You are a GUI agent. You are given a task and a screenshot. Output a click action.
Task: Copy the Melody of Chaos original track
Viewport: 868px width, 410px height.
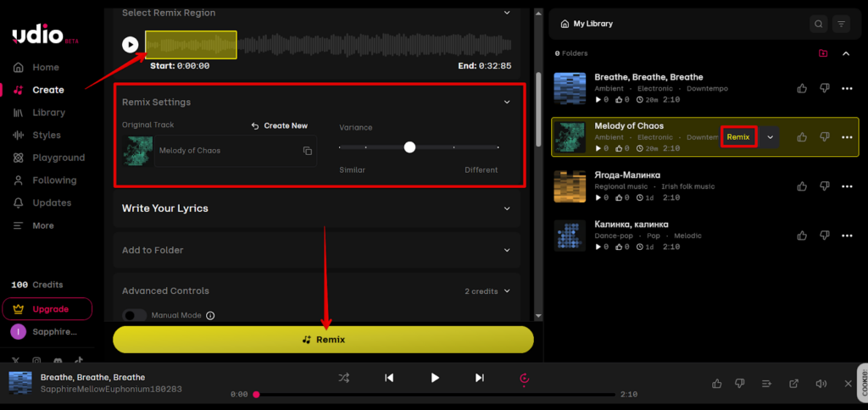coord(307,151)
